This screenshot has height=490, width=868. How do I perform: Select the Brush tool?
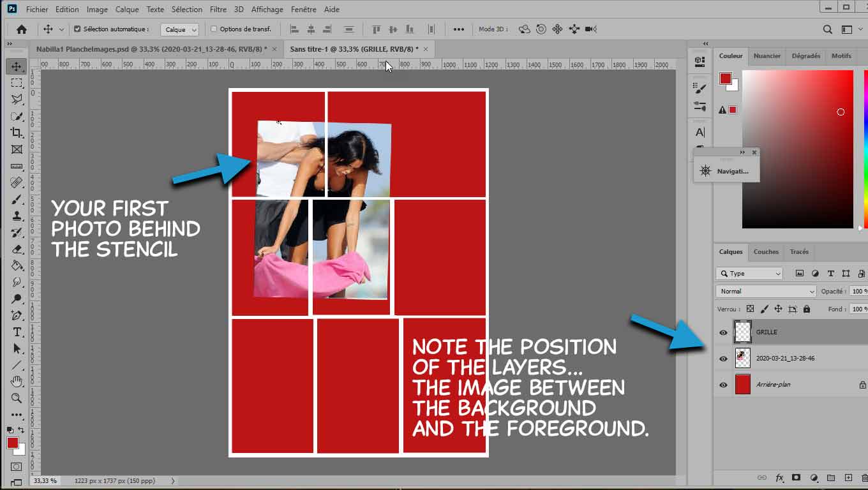click(17, 199)
